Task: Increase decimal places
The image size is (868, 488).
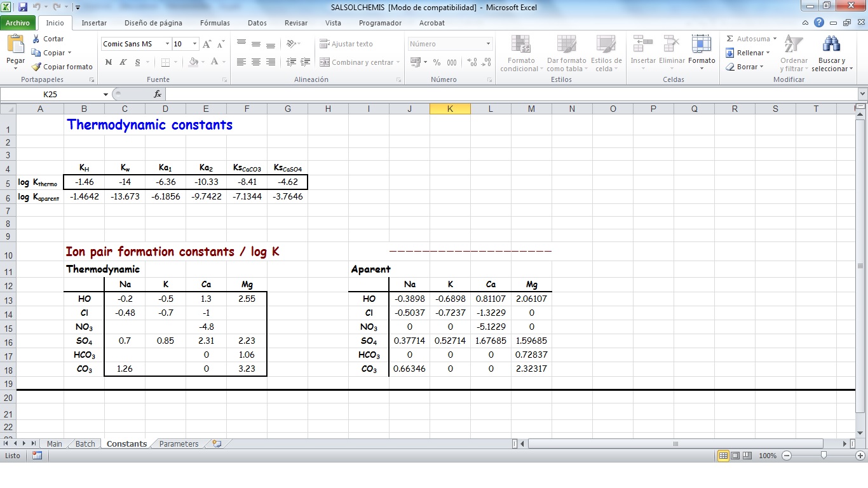Action: pyautogui.click(x=472, y=62)
